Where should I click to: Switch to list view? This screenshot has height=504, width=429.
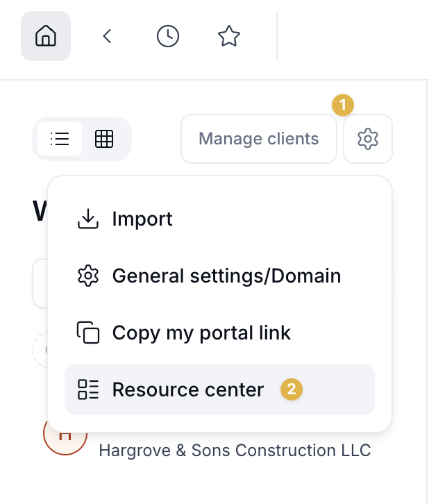[x=60, y=139]
